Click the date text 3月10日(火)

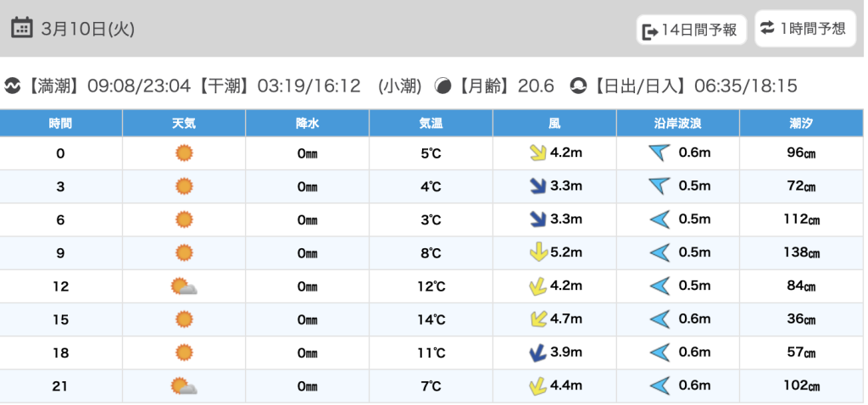pos(87,29)
